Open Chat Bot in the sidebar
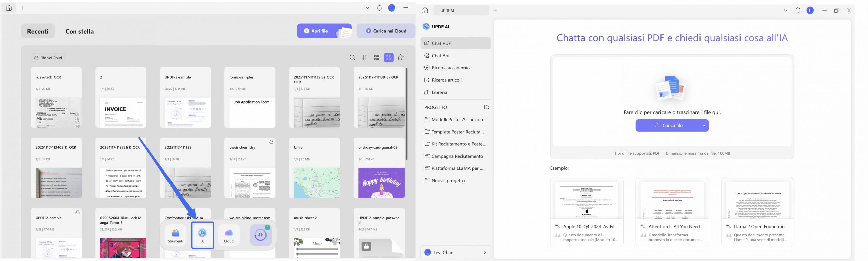The image size is (868, 261). [455, 56]
